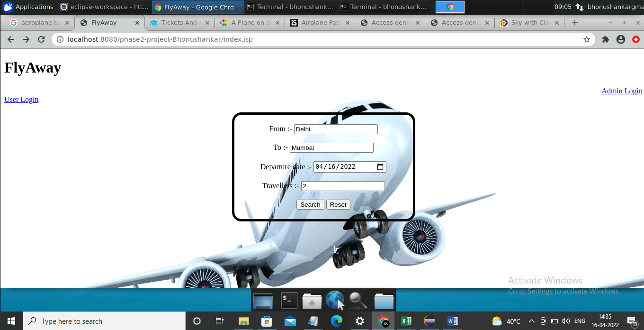Open the Admin Login link
The width and height of the screenshot is (644, 330).
[x=622, y=91]
